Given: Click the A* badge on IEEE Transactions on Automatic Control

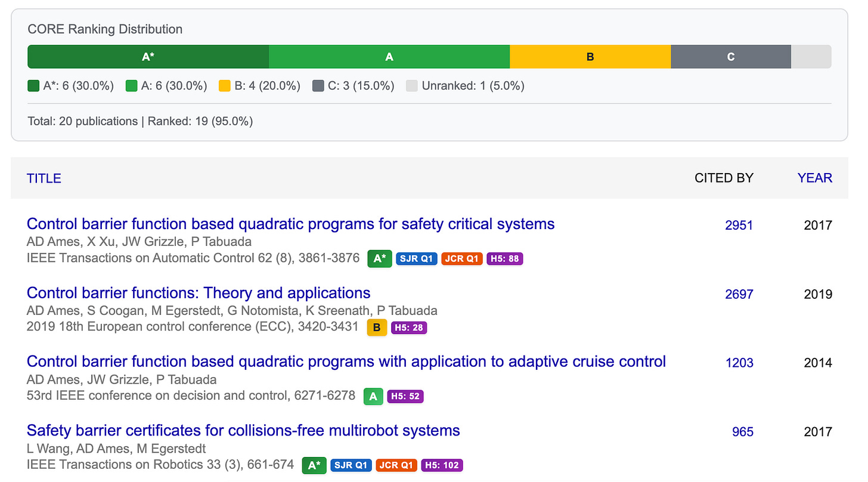Looking at the screenshot, I should [380, 259].
